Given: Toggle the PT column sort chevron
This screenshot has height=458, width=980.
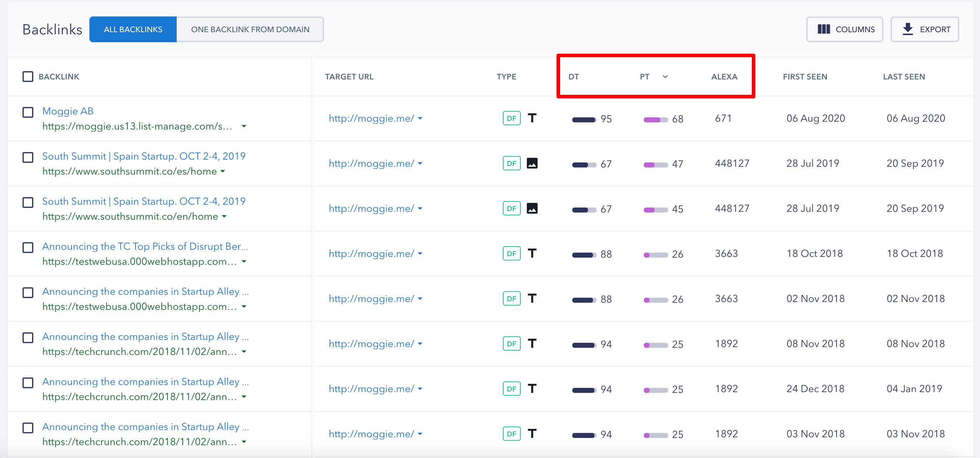Looking at the screenshot, I should click(x=665, y=77).
